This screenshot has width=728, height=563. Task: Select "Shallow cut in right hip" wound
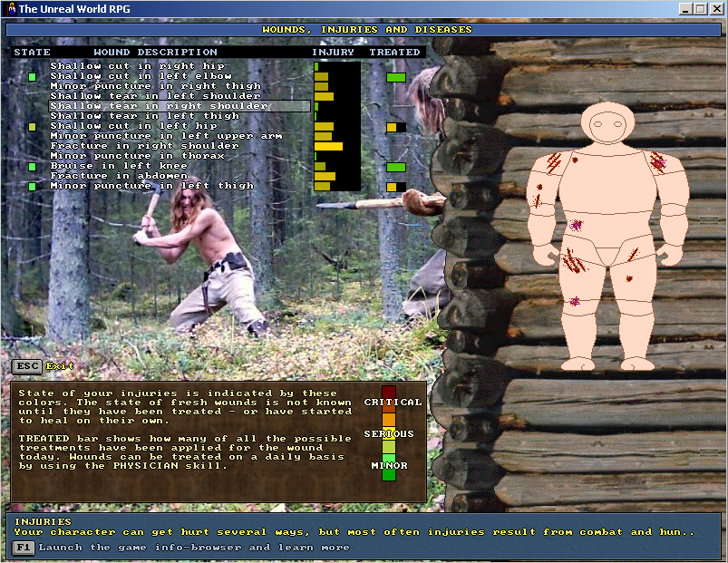click(x=137, y=66)
